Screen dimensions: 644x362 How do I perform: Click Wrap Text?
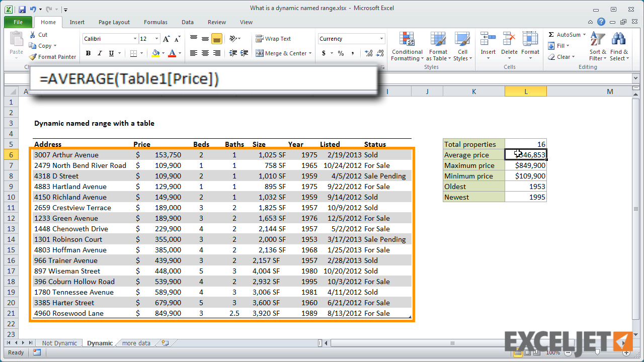(273, 39)
